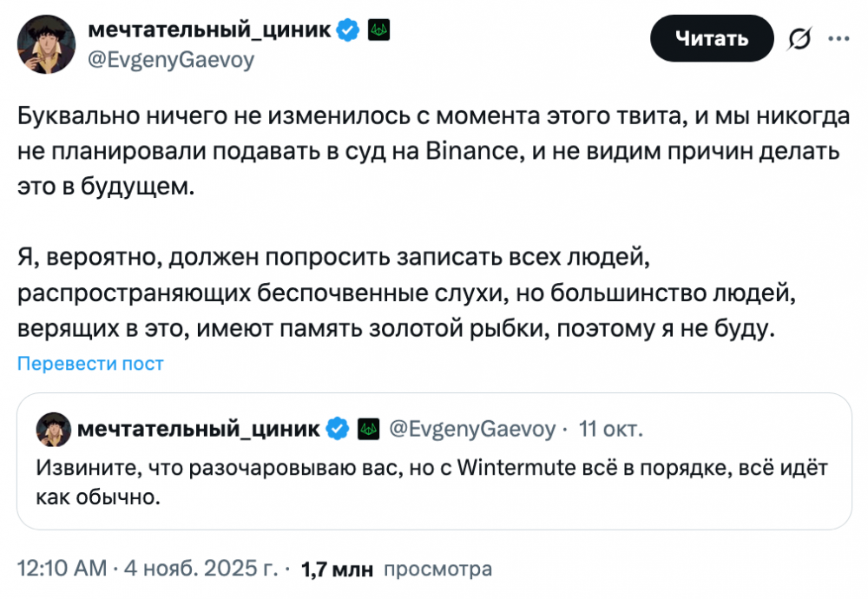Click the verified badge in the quoted post
The width and height of the screenshot is (868, 599).
[x=337, y=429]
